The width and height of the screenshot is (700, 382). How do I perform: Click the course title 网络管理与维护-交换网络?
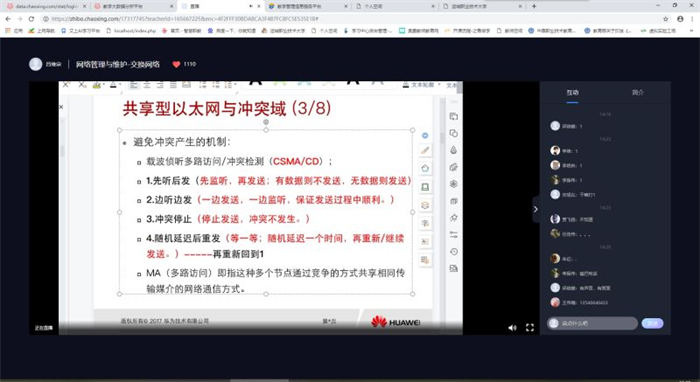click(x=117, y=64)
